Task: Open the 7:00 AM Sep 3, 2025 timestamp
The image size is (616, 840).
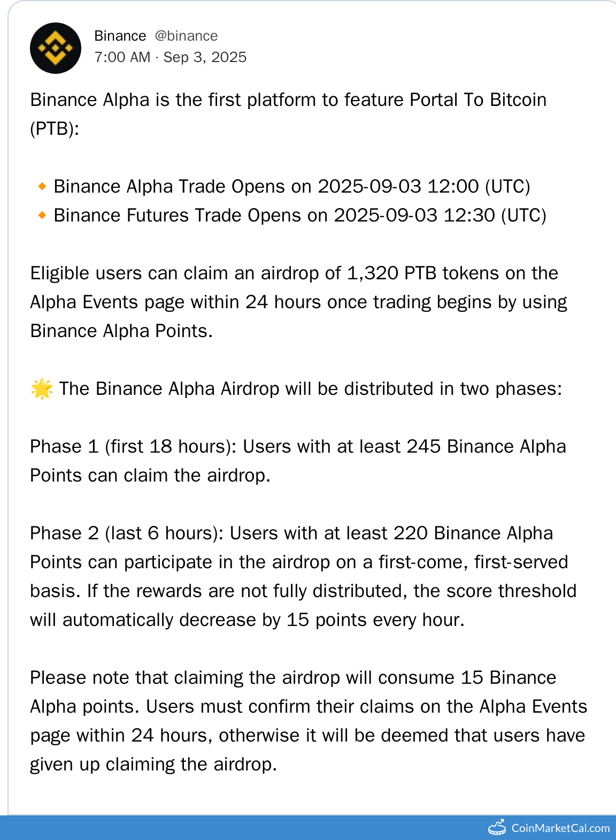Action: tap(170, 57)
